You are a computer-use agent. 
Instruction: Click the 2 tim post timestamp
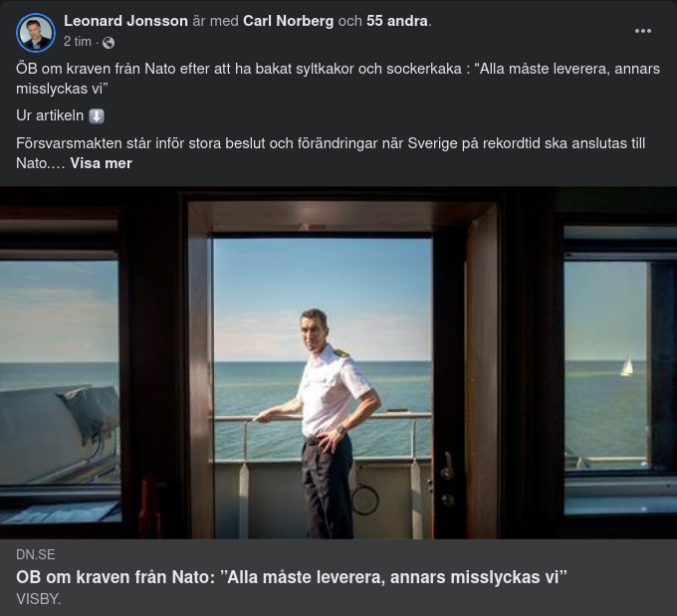click(78, 42)
